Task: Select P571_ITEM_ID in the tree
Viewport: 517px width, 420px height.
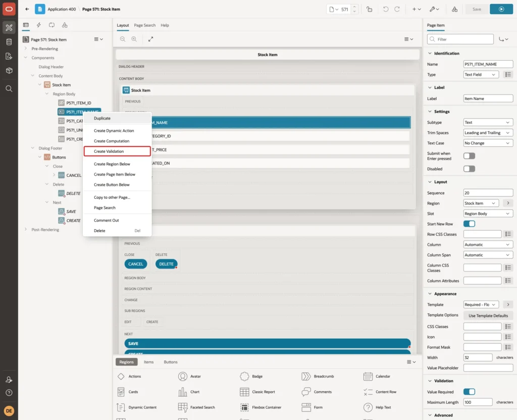Action: pos(78,103)
